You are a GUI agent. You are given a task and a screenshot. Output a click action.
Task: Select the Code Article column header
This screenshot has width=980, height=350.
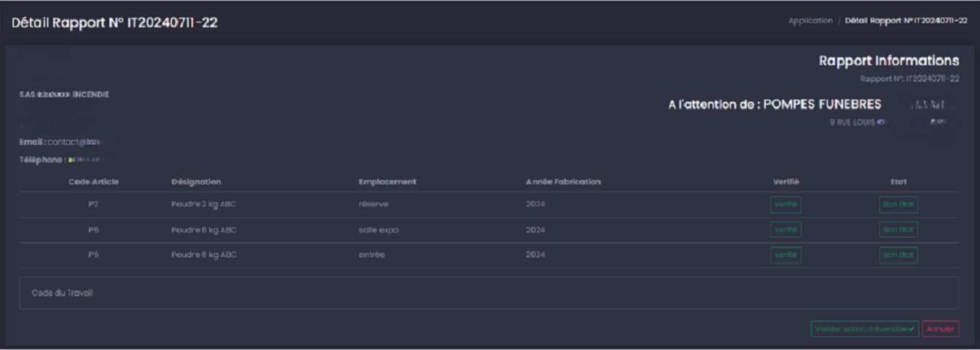click(93, 182)
